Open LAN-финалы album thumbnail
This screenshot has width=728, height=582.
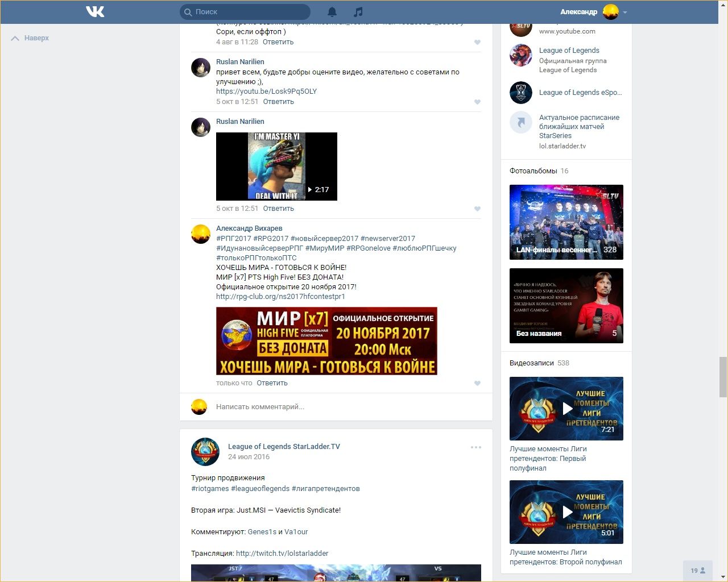pyautogui.click(x=566, y=222)
